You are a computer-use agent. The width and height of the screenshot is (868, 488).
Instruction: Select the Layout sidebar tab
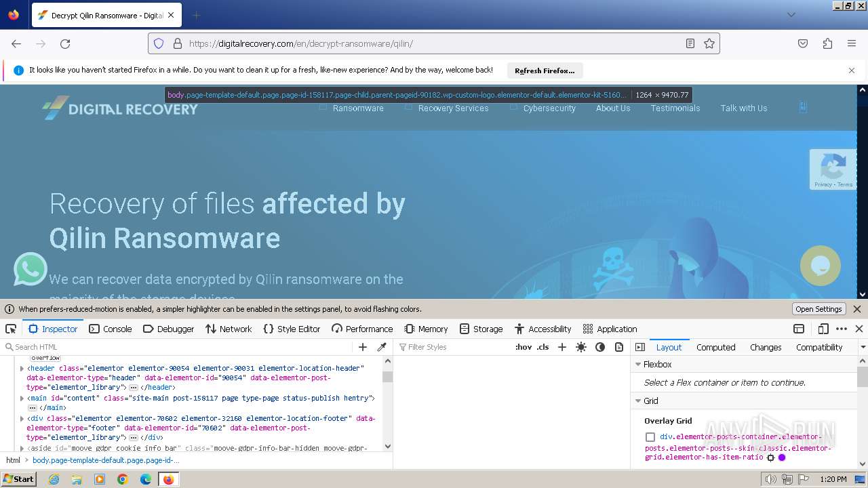(669, 347)
